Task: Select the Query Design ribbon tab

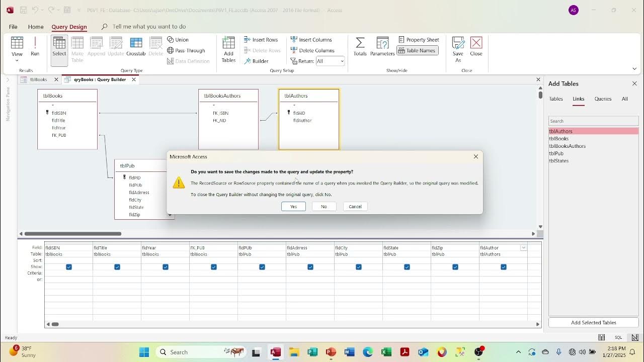Action: (69, 27)
